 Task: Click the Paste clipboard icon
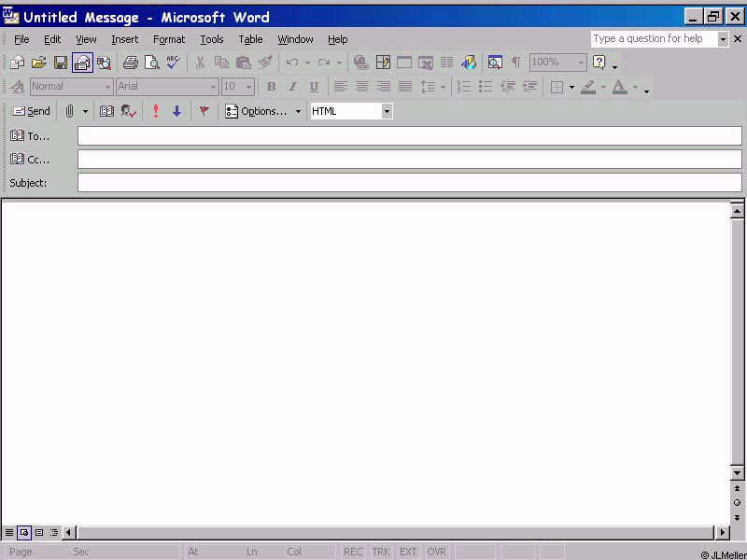244,63
